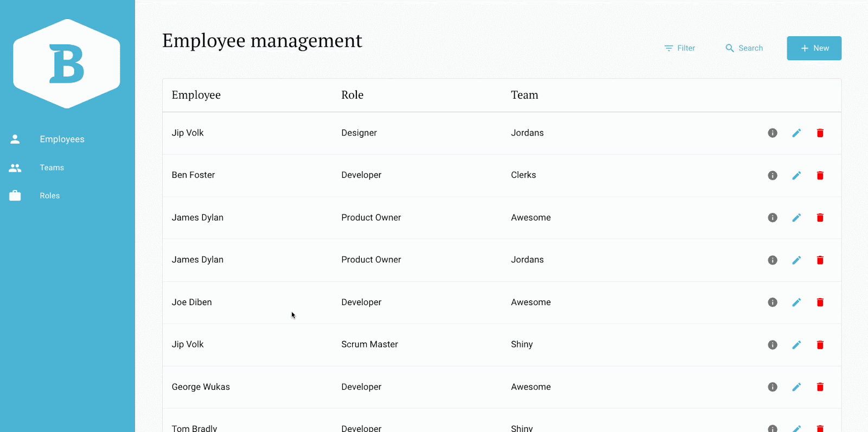Click the George Wukas name cell
This screenshot has height=432, width=868.
pyautogui.click(x=201, y=387)
